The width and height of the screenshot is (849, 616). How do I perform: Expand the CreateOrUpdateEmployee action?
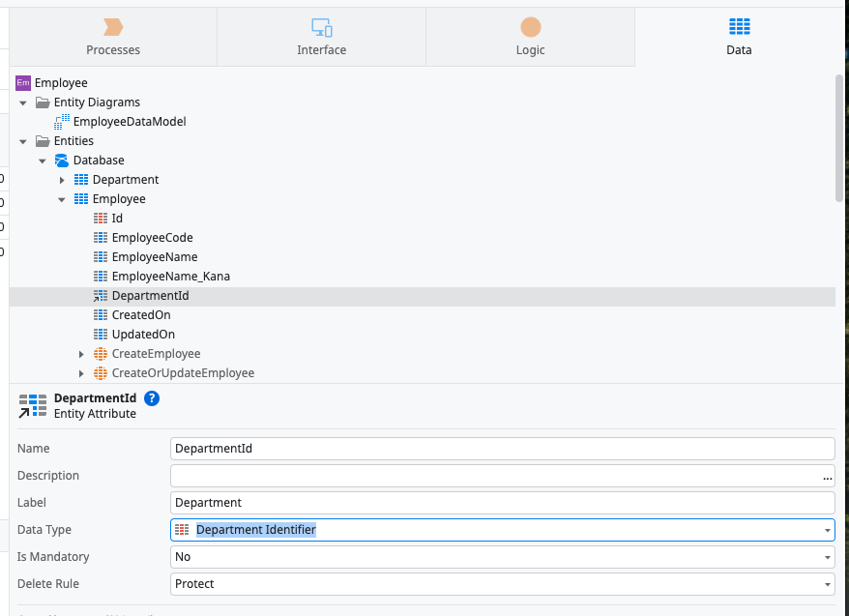(x=81, y=373)
